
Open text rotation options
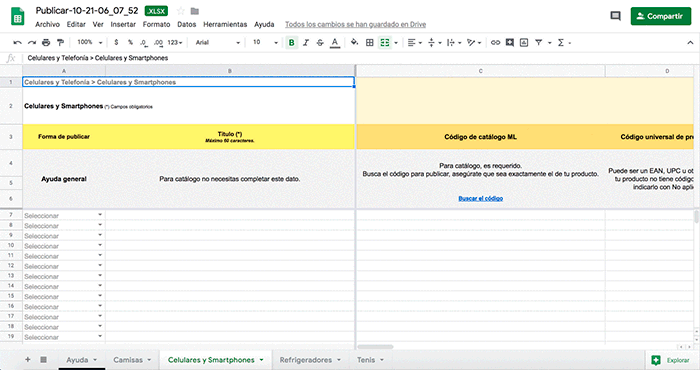[474, 42]
